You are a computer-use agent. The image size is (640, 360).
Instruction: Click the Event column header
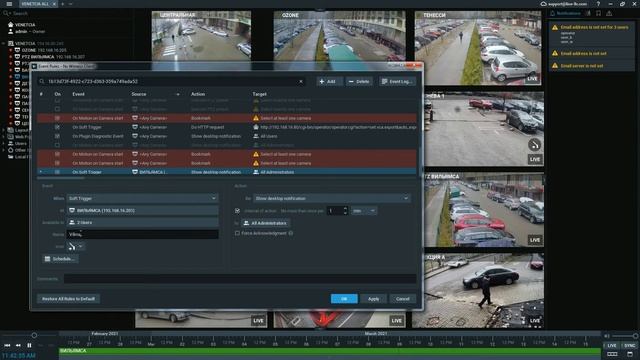(x=78, y=94)
